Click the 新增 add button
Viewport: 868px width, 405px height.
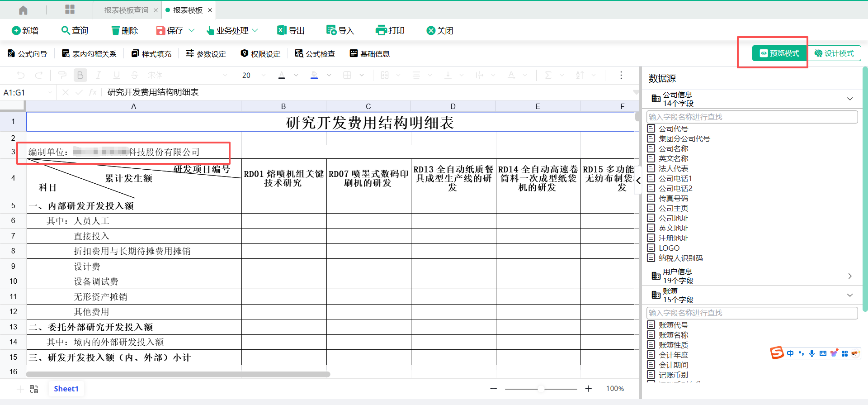pyautogui.click(x=25, y=30)
